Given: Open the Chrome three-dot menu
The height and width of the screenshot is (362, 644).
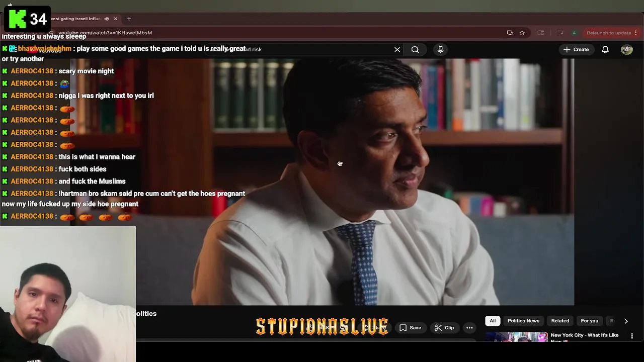Looking at the screenshot, I should pos(636,33).
